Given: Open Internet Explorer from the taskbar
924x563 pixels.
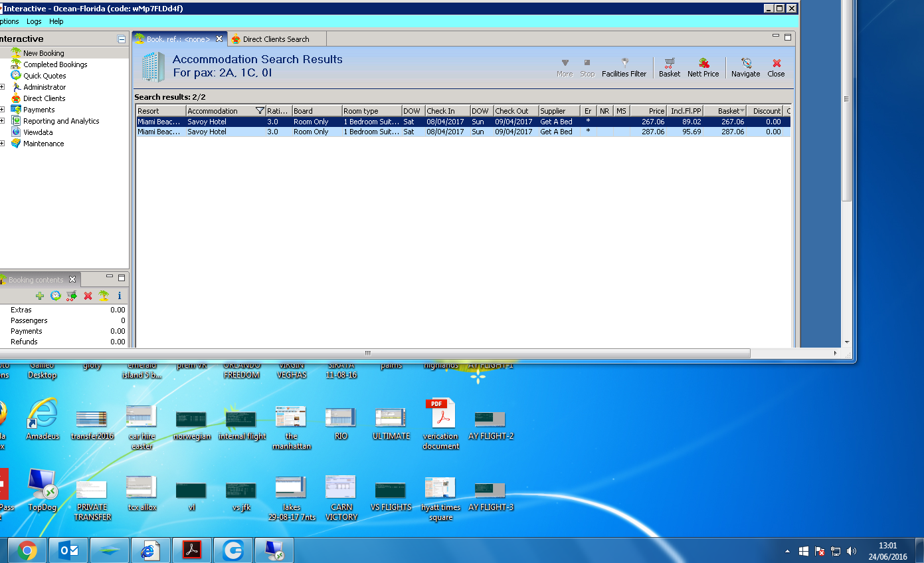Looking at the screenshot, I should coord(151,550).
